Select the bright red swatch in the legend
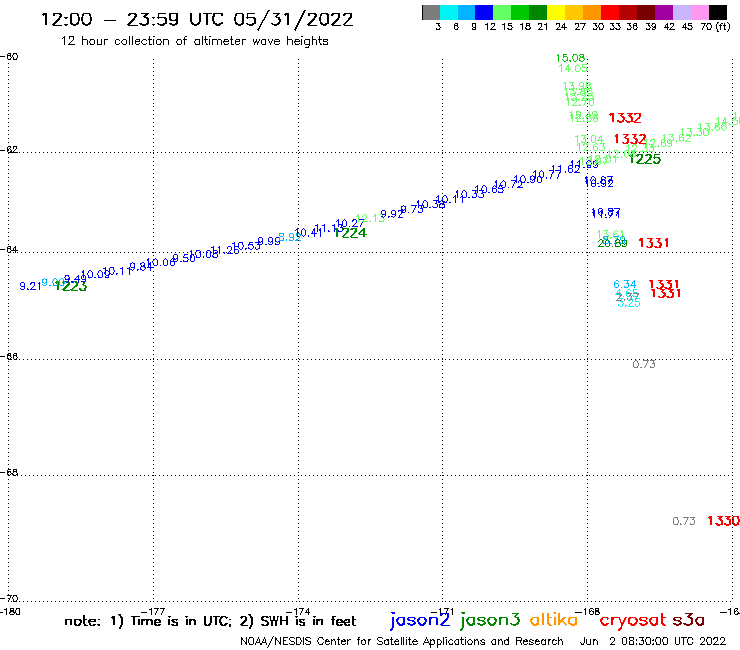Screen dimensions: 740x650 coord(610,12)
